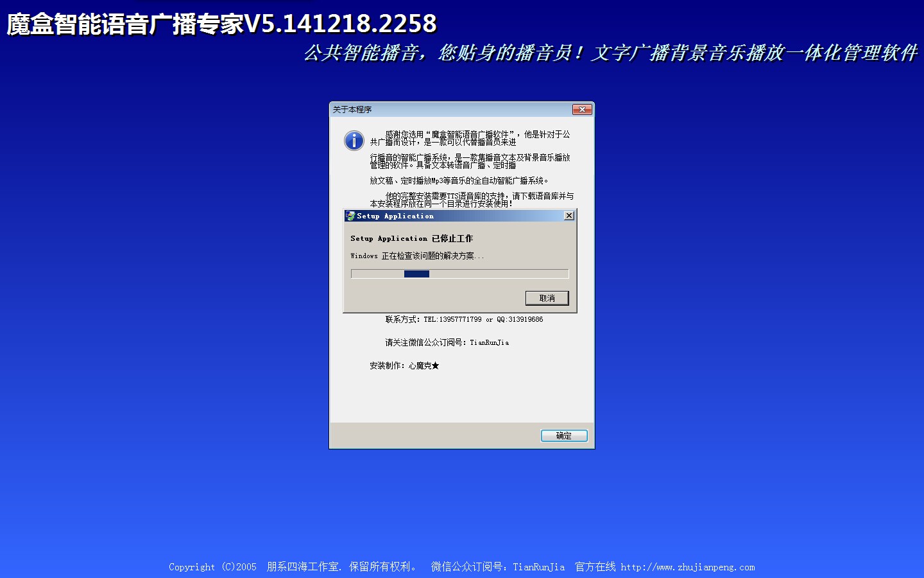Click the blue information icon in the about dialog
924x578 pixels.
pos(354,141)
